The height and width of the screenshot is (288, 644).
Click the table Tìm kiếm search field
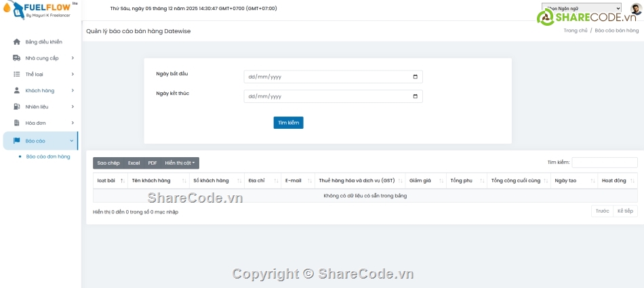tap(604, 163)
